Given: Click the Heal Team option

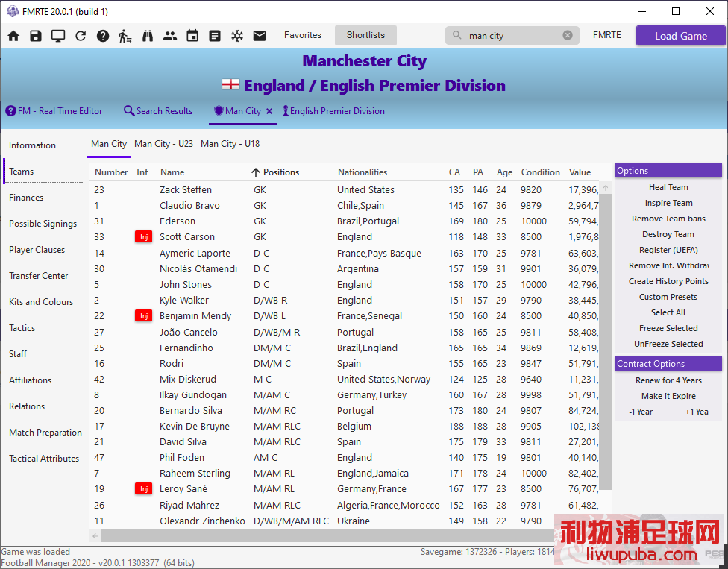Looking at the screenshot, I should pyautogui.click(x=668, y=187).
